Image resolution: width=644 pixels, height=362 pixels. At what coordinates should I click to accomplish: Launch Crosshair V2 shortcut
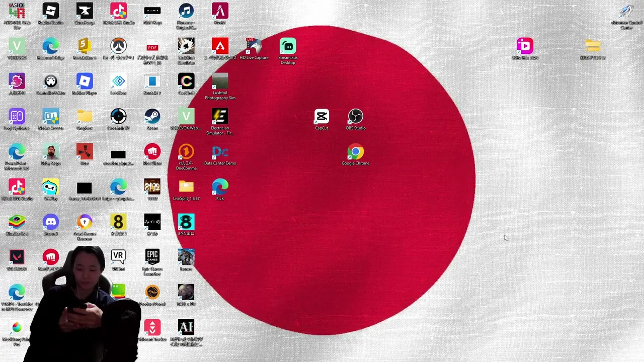pyautogui.click(x=118, y=117)
